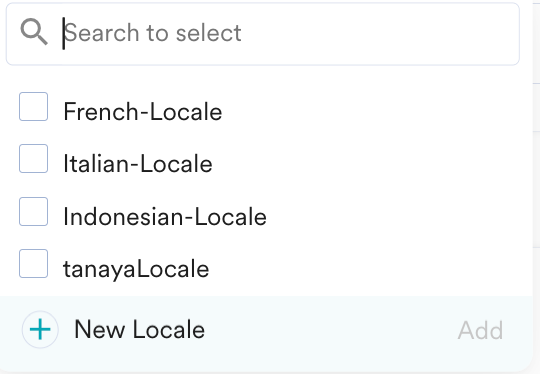Image resolution: width=540 pixels, height=374 pixels.
Task: Click the word select in search placeholder
Action: click(209, 33)
